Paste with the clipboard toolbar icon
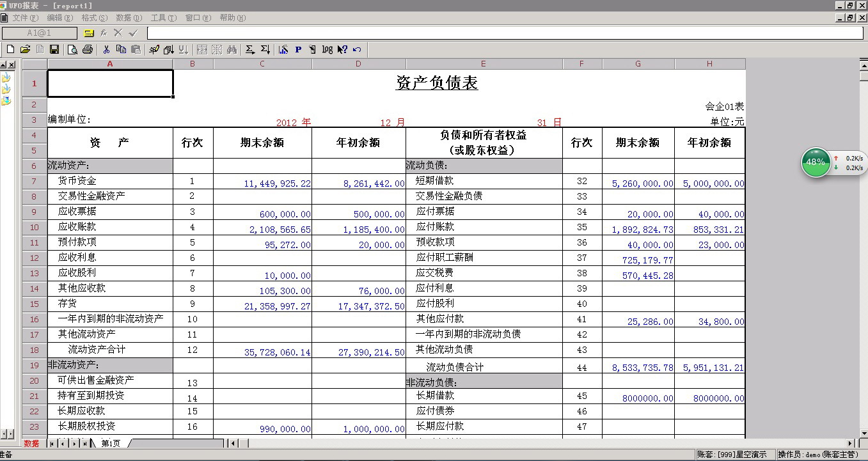This screenshot has height=461, width=868. 136,49
